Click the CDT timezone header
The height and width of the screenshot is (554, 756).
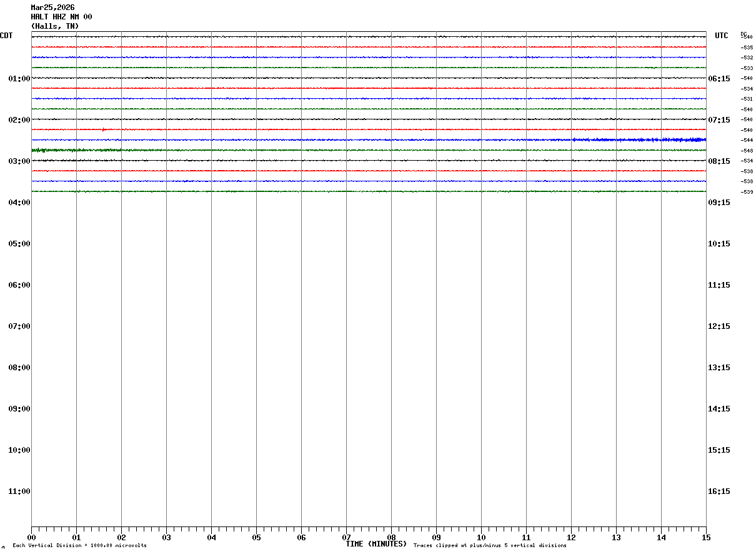tap(6, 36)
